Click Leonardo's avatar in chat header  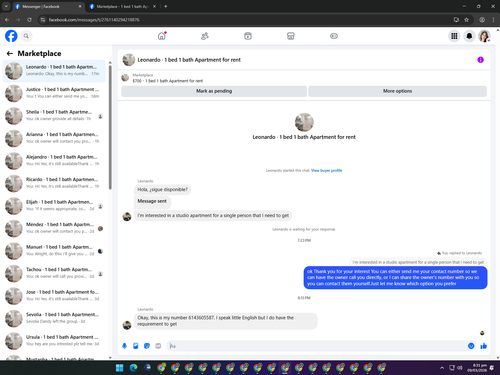[129, 60]
